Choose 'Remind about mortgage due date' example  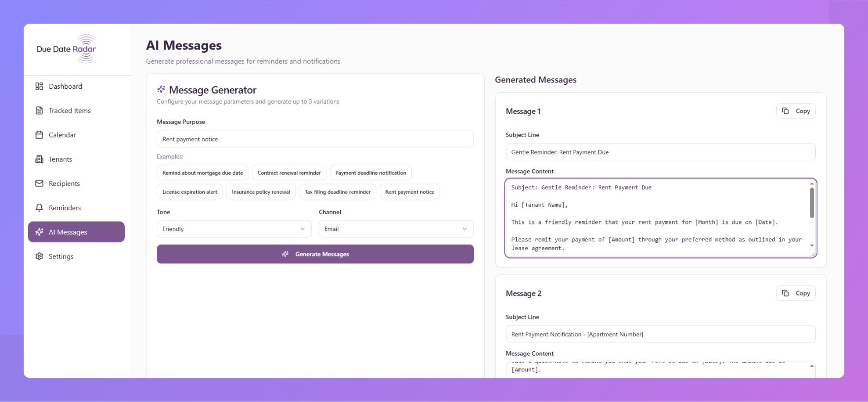pyautogui.click(x=203, y=173)
